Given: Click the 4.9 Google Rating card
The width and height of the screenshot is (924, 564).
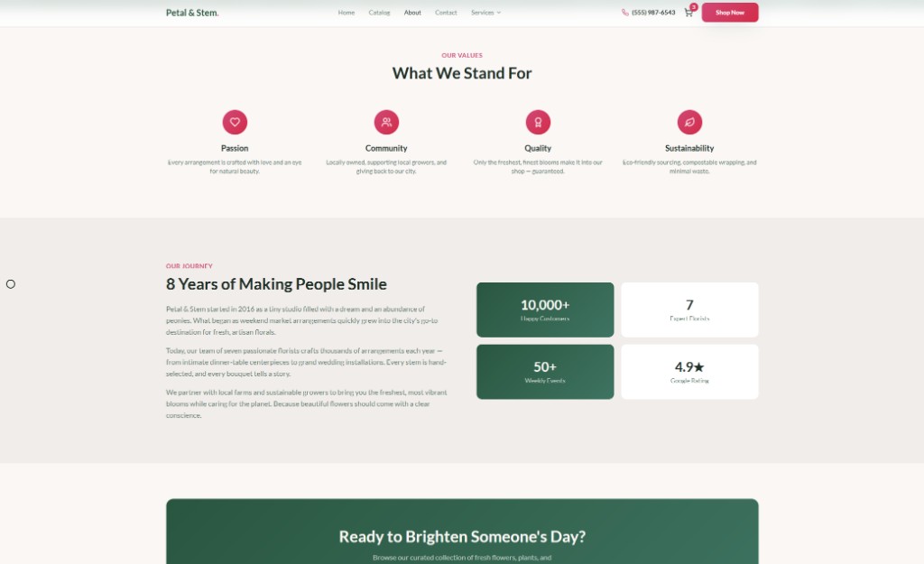Looking at the screenshot, I should pos(689,372).
